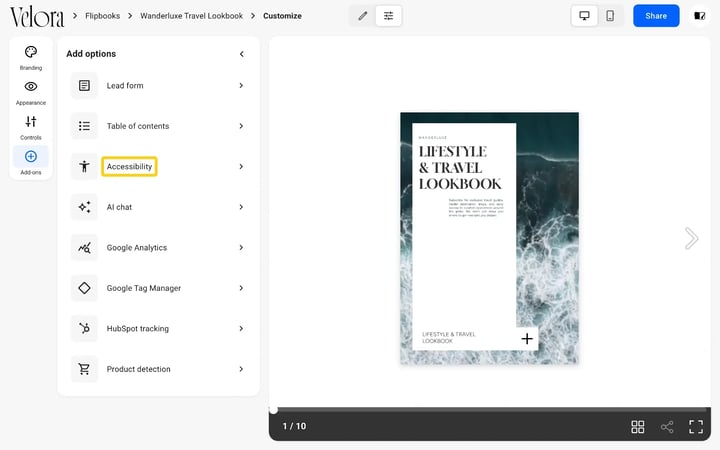The image size is (720, 450).
Task: Click the Google Tag Manager diamond icon
Action: pos(84,288)
